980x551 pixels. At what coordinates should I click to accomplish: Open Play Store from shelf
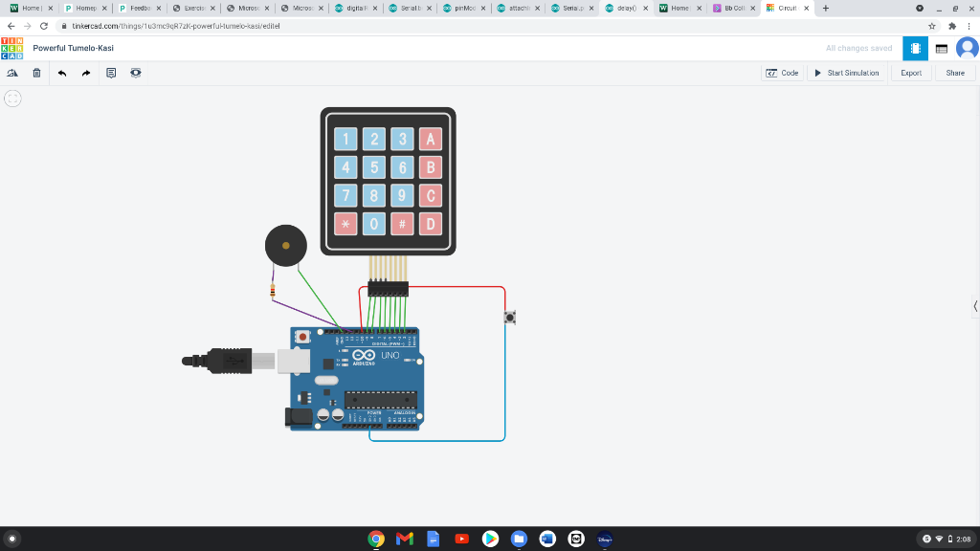(x=491, y=539)
